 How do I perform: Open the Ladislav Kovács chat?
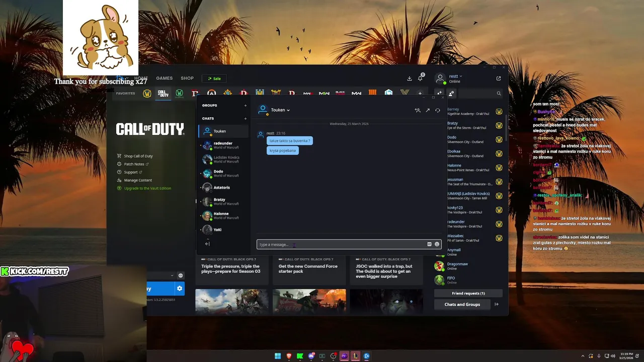click(224, 159)
